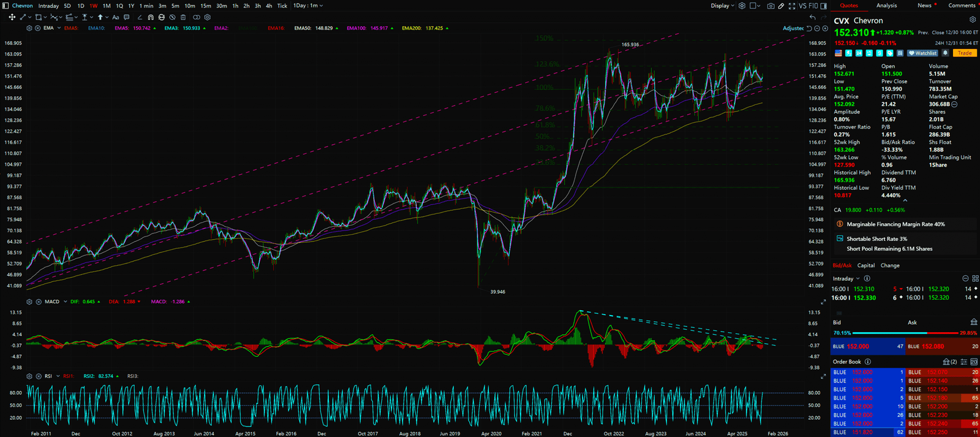The image size is (980, 437).
Task: Open the Display dropdown menu
Action: point(722,6)
